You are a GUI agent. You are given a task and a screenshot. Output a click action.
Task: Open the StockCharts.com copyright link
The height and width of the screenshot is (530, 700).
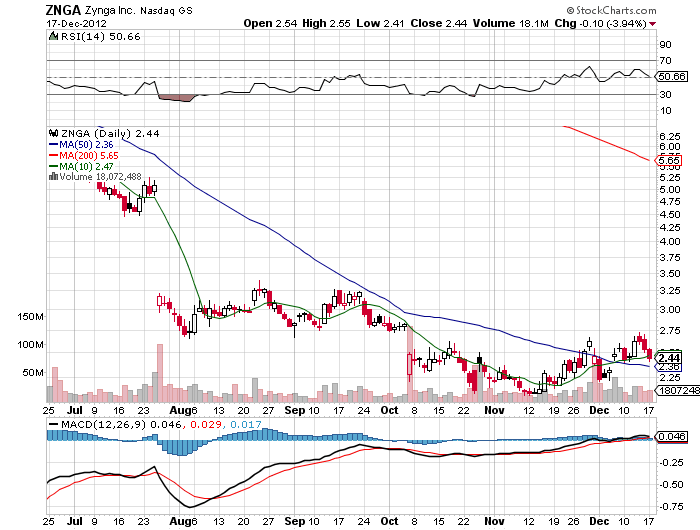click(611, 10)
